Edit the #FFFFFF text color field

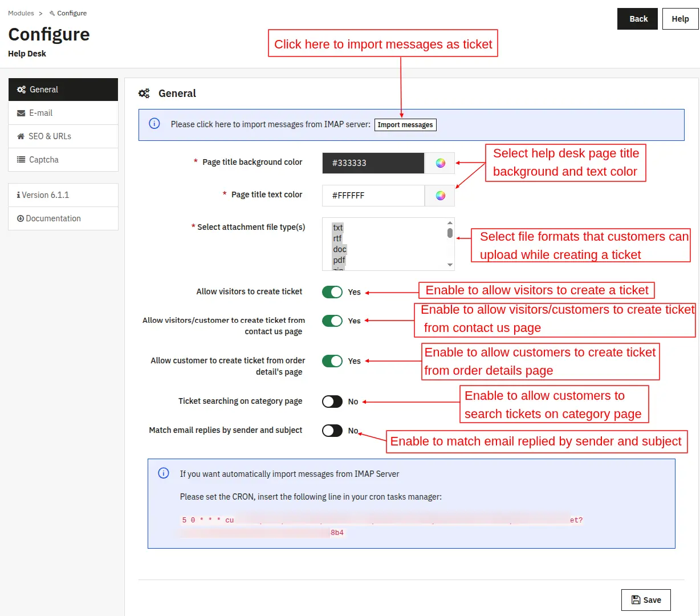coord(373,196)
